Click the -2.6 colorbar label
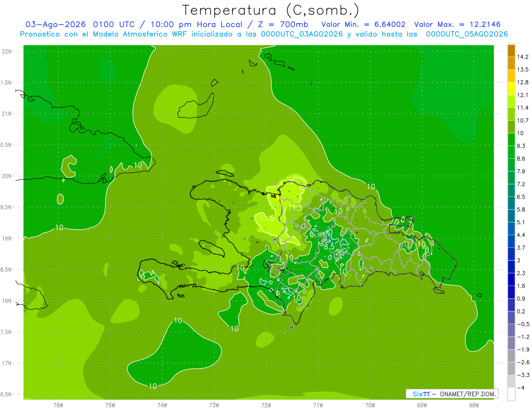This screenshot has height=411, width=532. tap(523, 362)
